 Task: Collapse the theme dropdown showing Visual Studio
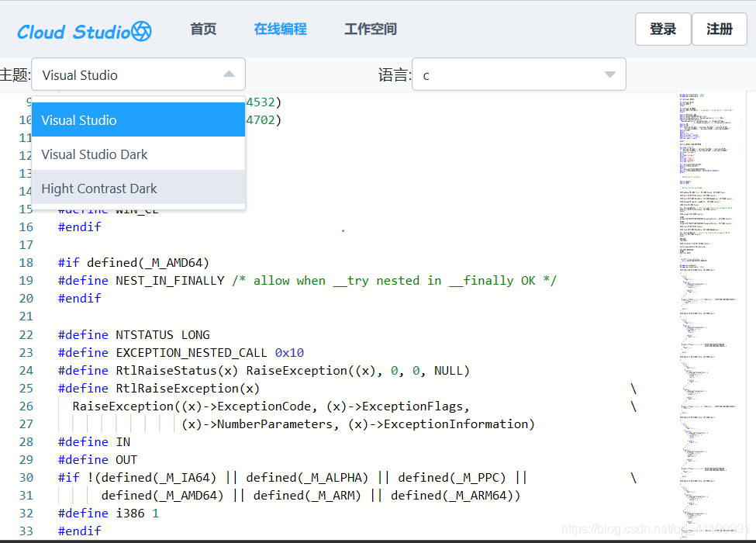point(138,74)
